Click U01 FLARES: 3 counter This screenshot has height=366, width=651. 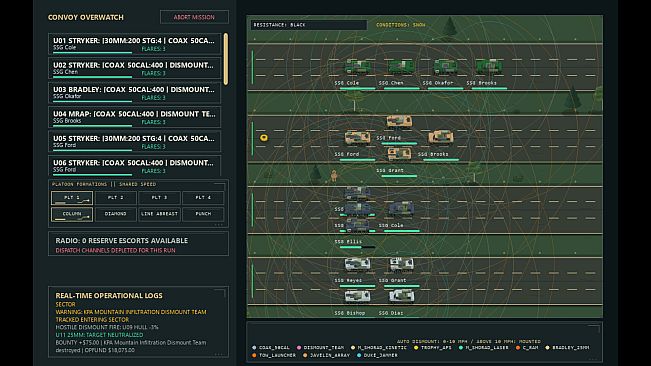tap(153, 49)
